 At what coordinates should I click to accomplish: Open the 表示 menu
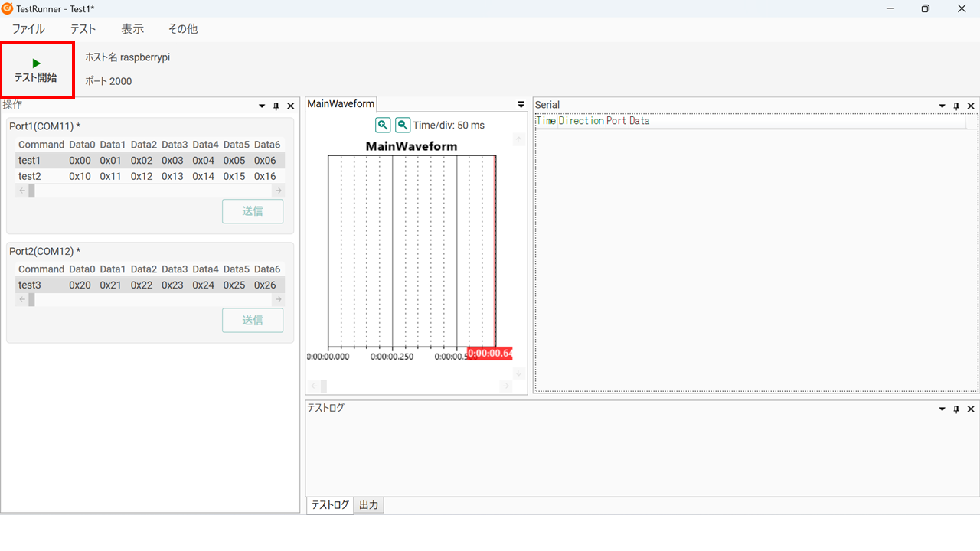pyautogui.click(x=132, y=29)
